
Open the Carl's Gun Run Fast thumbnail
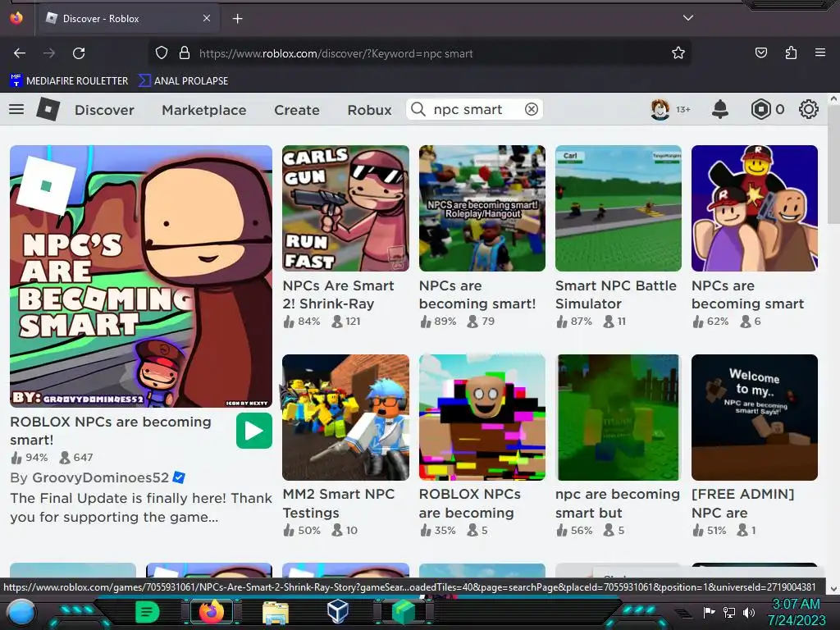point(345,208)
